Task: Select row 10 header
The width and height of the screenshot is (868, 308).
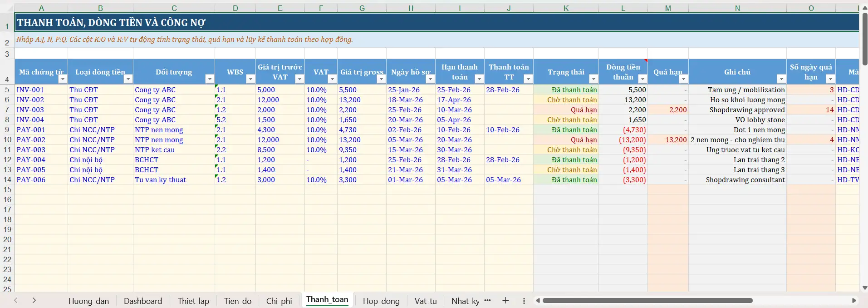Action: coord(7,140)
